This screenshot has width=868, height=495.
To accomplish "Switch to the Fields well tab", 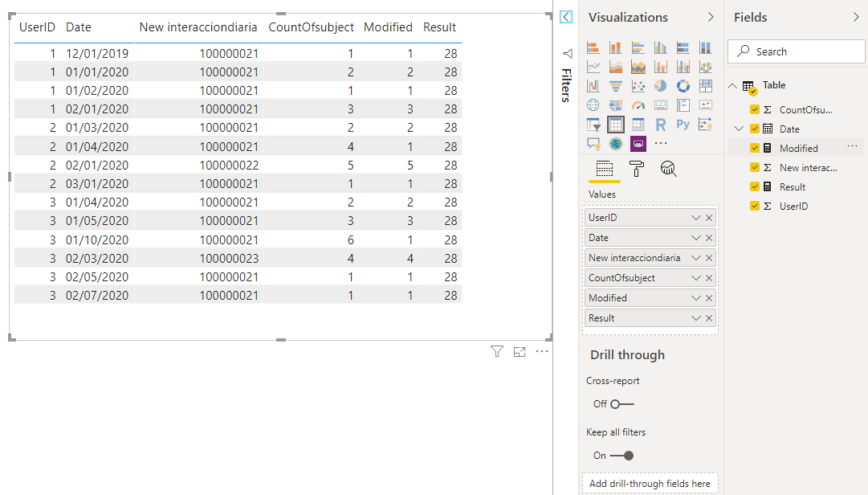I will pos(605,169).
